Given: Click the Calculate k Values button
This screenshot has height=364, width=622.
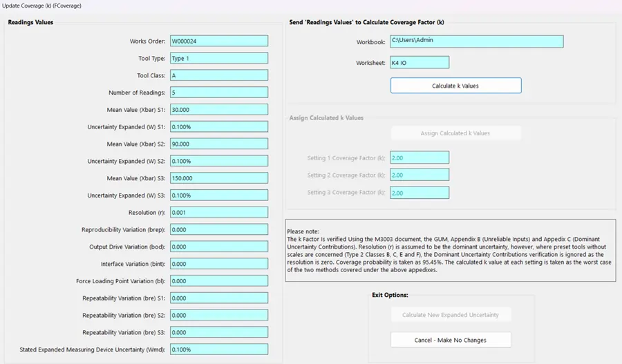Looking at the screenshot, I should 456,86.
